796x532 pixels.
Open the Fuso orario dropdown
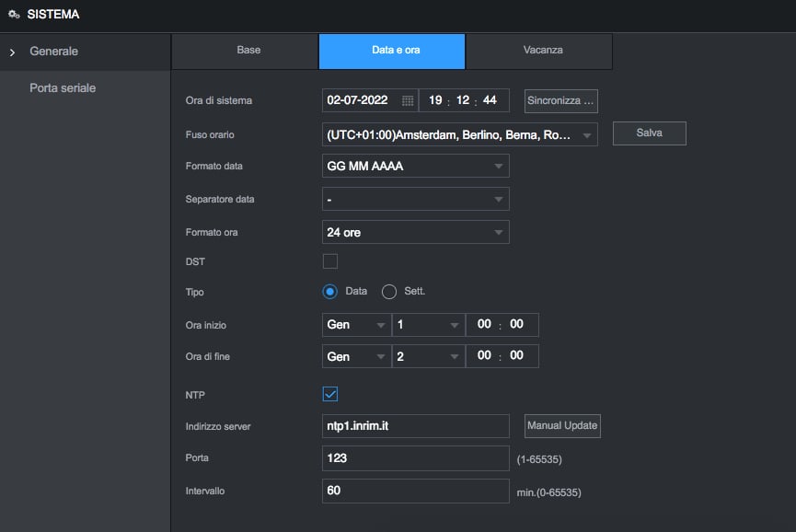click(459, 135)
